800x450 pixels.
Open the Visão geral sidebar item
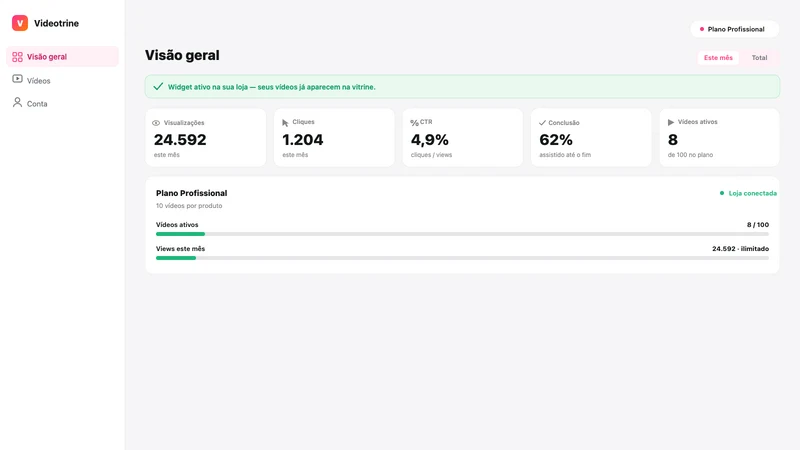coord(62,57)
